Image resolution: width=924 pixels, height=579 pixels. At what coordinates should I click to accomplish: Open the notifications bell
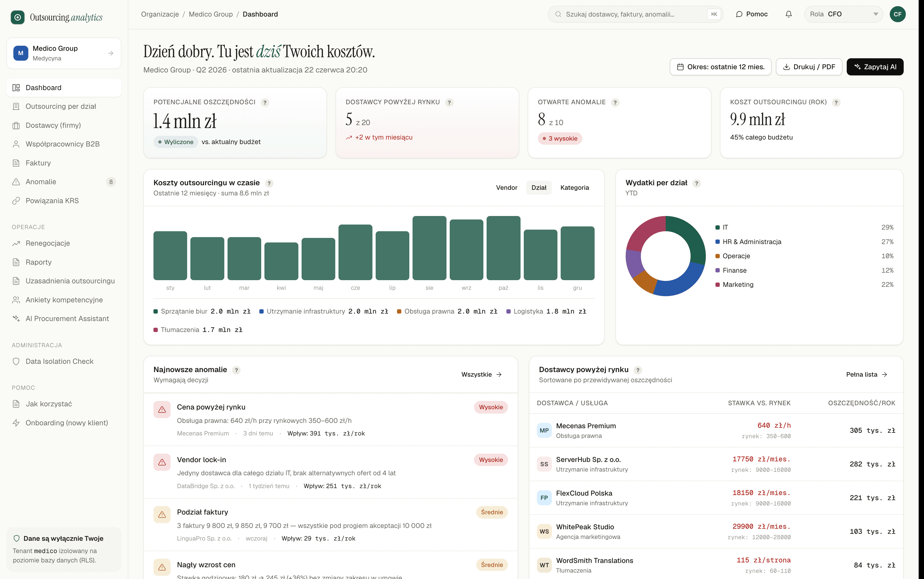788,14
